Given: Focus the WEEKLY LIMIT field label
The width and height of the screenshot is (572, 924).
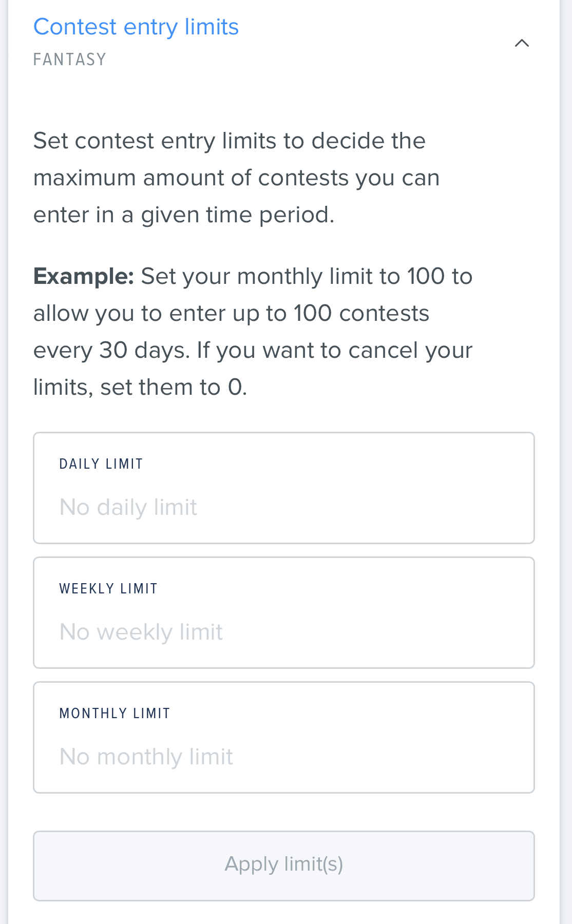Looking at the screenshot, I should pos(108,588).
